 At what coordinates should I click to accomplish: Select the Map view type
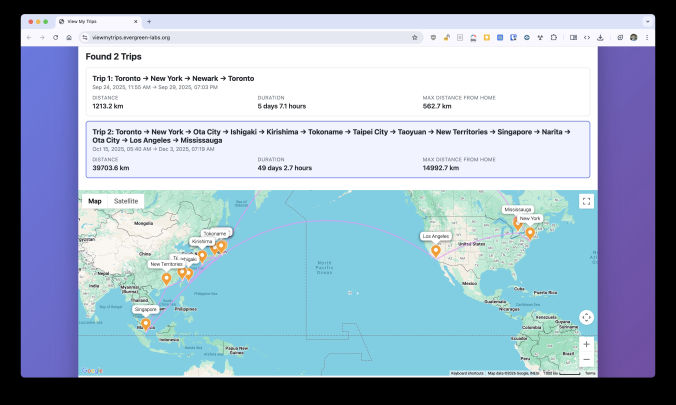pos(95,201)
